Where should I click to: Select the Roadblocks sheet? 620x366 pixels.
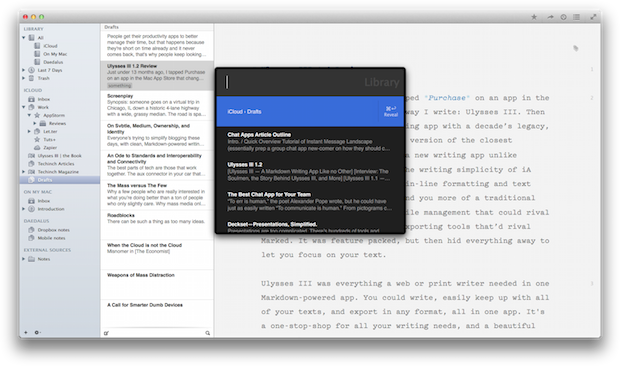click(157, 225)
